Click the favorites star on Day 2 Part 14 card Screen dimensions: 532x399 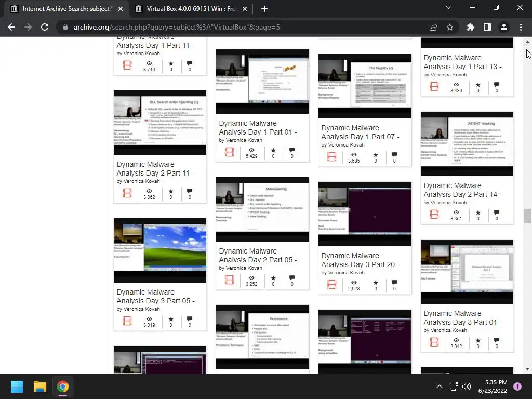tap(478, 212)
